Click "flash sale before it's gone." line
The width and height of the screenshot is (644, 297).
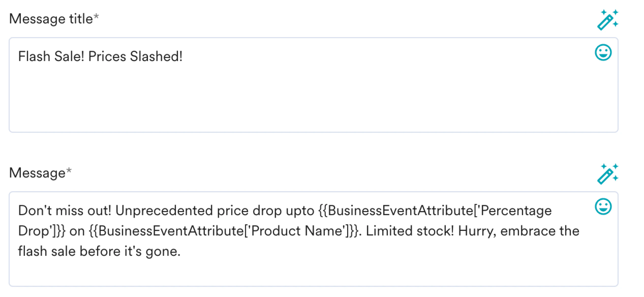pos(99,251)
